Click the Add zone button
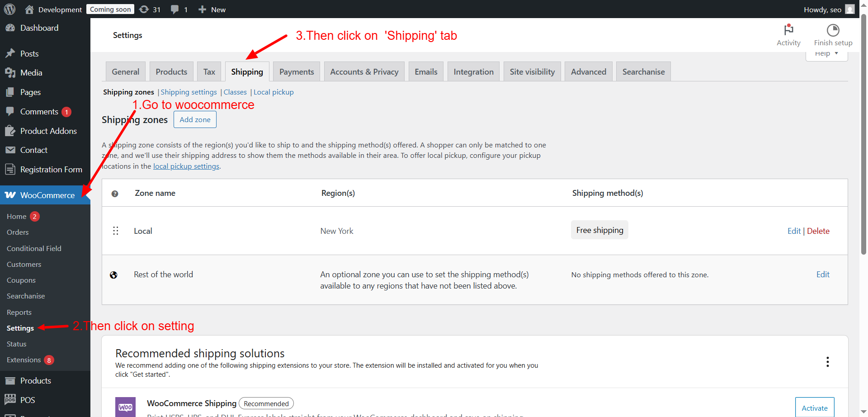The image size is (868, 417). [x=195, y=119]
